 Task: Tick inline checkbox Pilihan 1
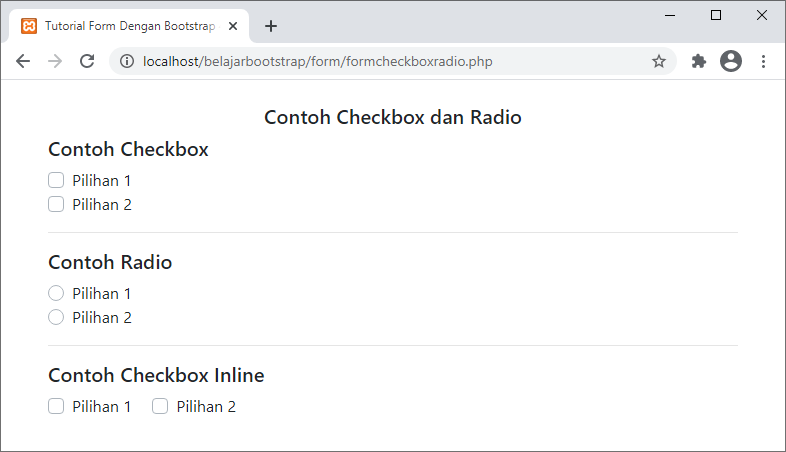click(56, 407)
